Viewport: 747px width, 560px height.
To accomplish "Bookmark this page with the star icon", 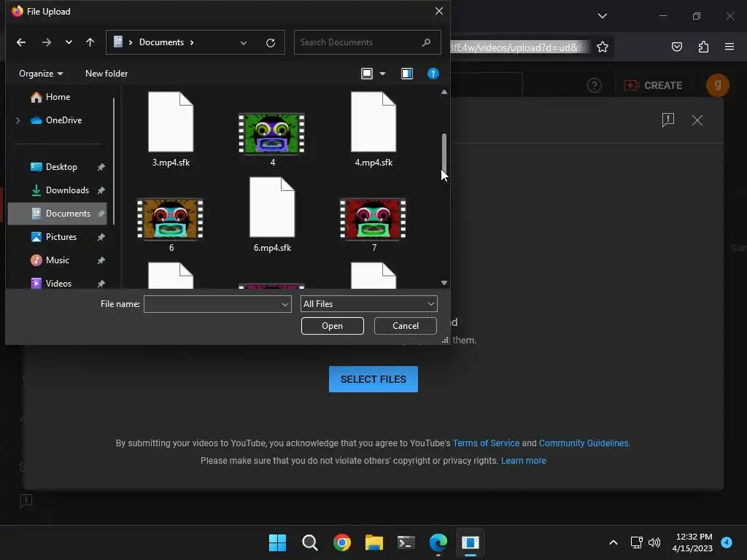I will (602, 47).
